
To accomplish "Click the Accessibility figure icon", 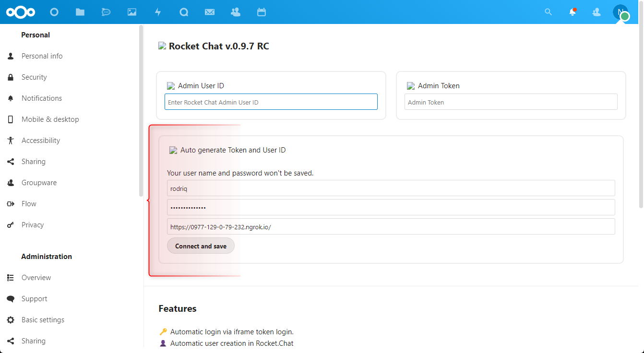I will point(11,141).
